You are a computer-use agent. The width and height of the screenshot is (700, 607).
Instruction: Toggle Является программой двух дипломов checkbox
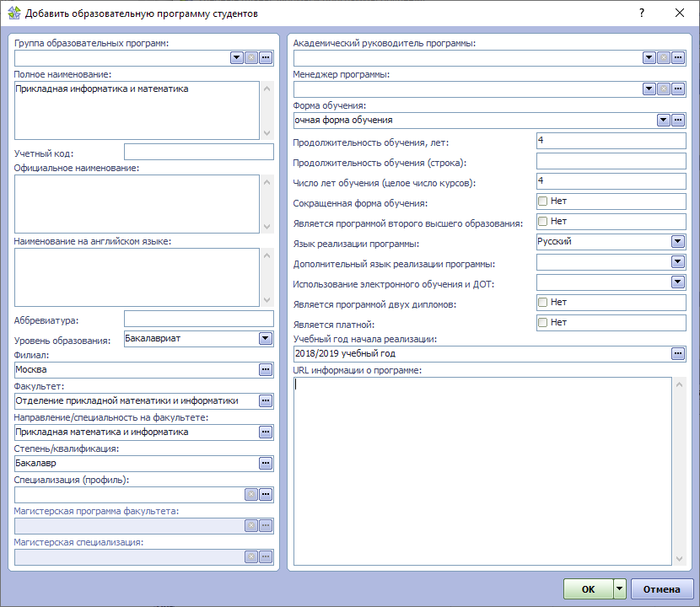[x=543, y=302]
